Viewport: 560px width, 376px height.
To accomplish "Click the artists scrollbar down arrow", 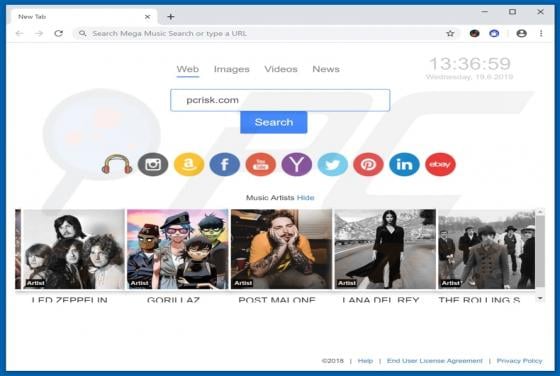I will click(x=540, y=298).
